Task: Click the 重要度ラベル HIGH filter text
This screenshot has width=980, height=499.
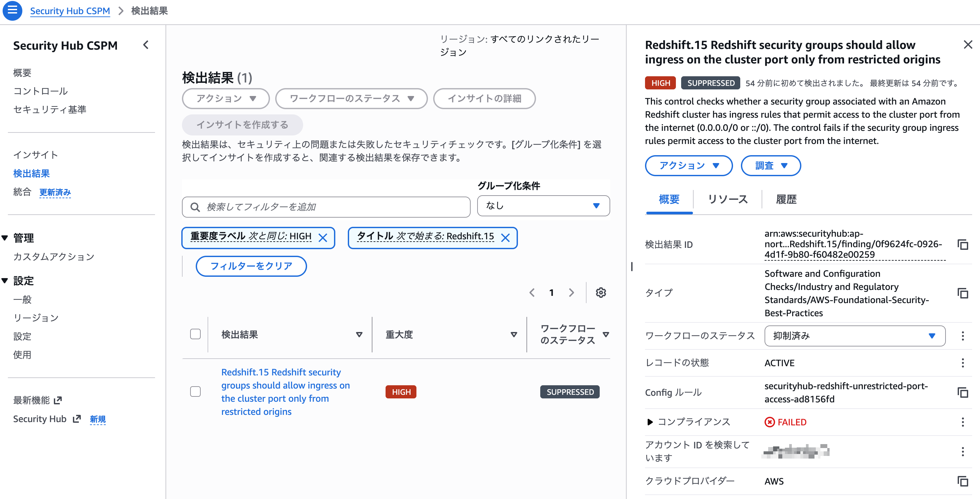Action: [251, 237]
